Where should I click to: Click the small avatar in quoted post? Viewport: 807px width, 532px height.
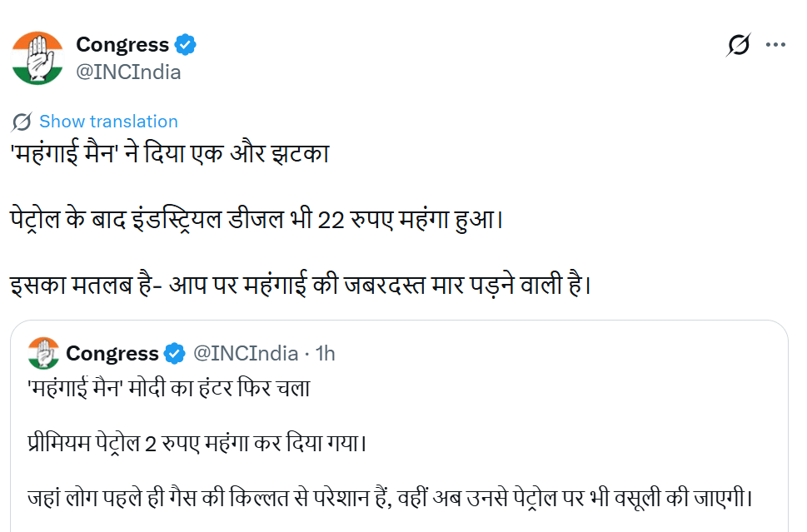coord(43,353)
